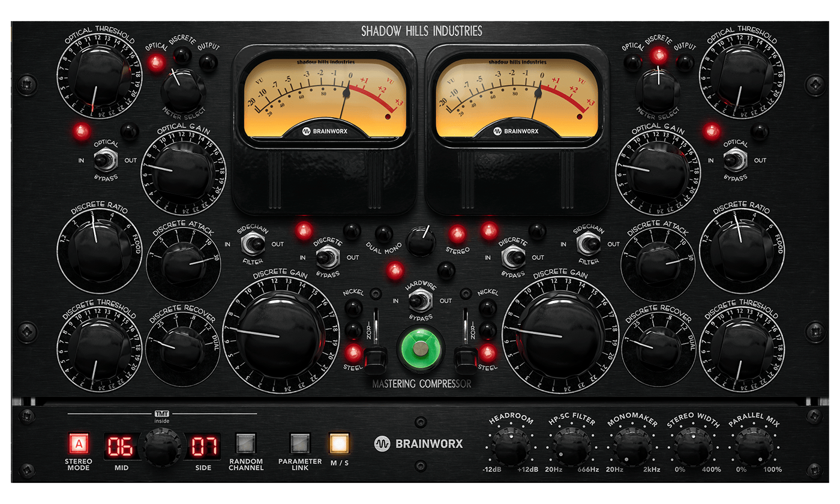Click the Brainworx logo in bottom panel
The image size is (840, 504).
click(x=419, y=445)
